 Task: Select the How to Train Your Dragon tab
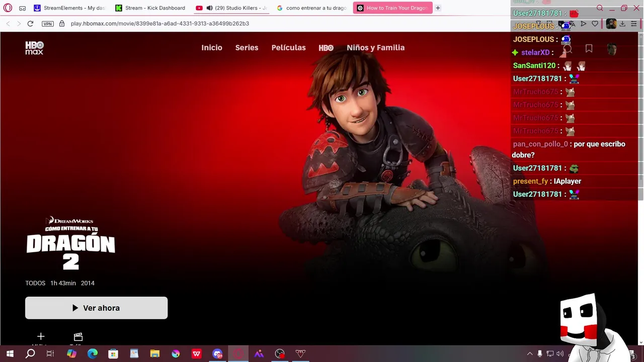tap(392, 8)
